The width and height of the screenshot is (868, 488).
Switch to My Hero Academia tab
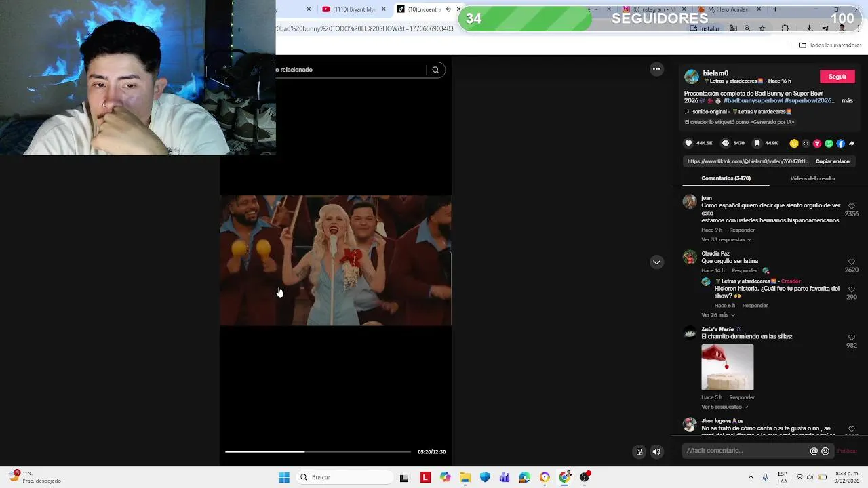point(729,9)
